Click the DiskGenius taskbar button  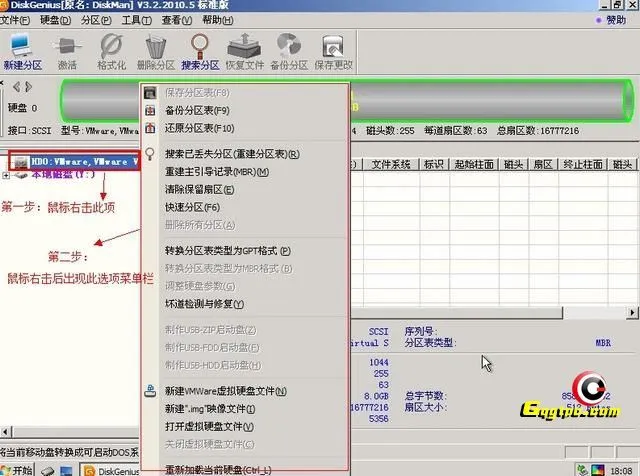(x=110, y=471)
